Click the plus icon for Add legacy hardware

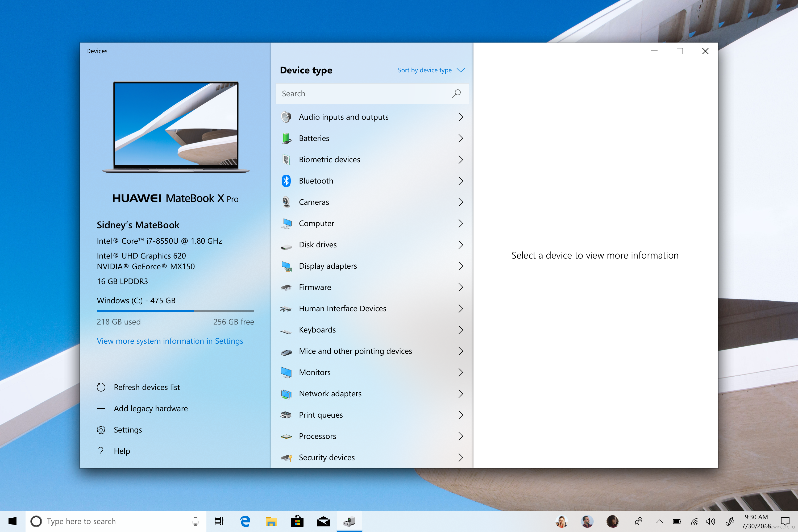pyautogui.click(x=101, y=409)
